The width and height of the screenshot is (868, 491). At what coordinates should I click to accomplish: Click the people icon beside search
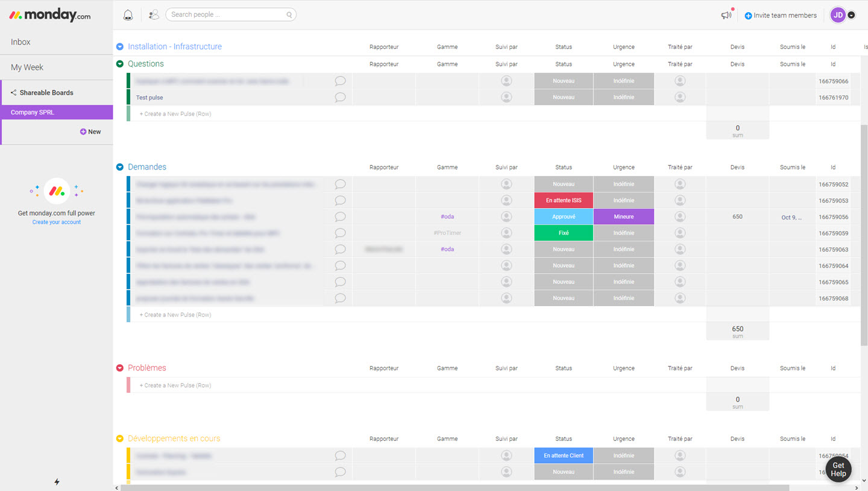[154, 15]
